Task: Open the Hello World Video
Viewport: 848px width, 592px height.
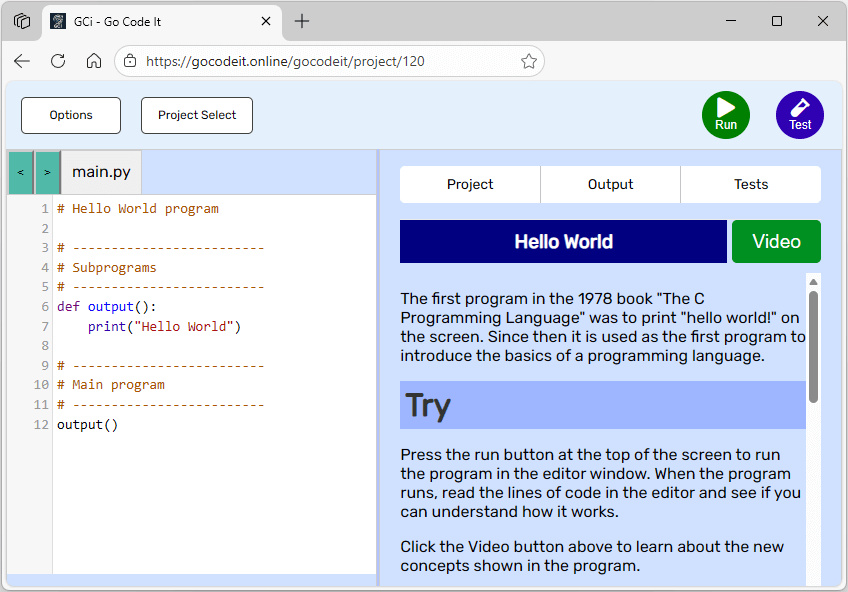Action: pyautogui.click(x=776, y=241)
